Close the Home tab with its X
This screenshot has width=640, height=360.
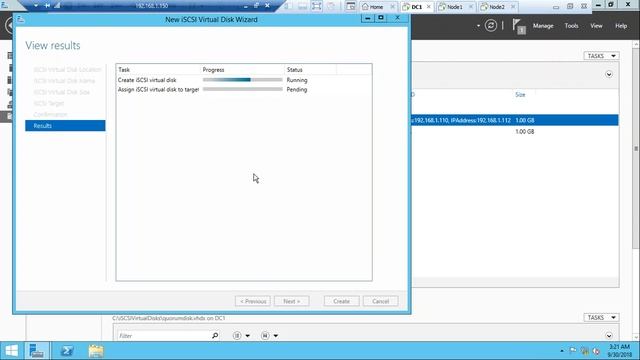pyautogui.click(x=392, y=7)
